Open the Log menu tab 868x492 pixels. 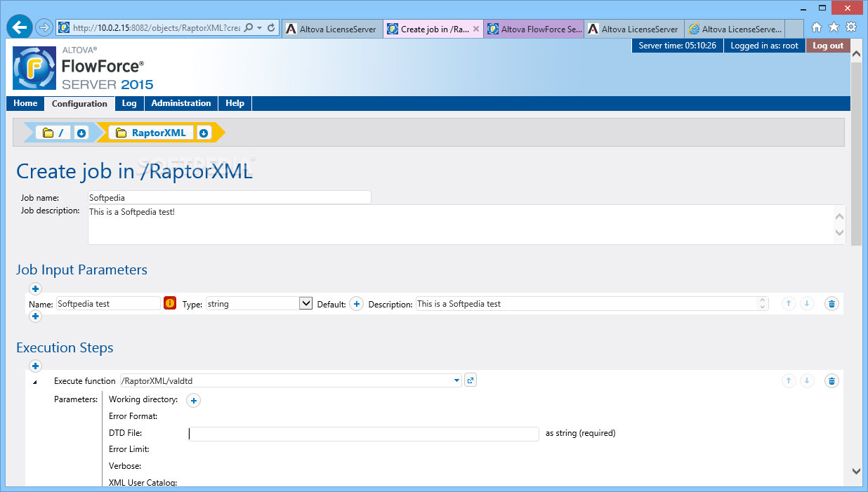click(x=129, y=103)
